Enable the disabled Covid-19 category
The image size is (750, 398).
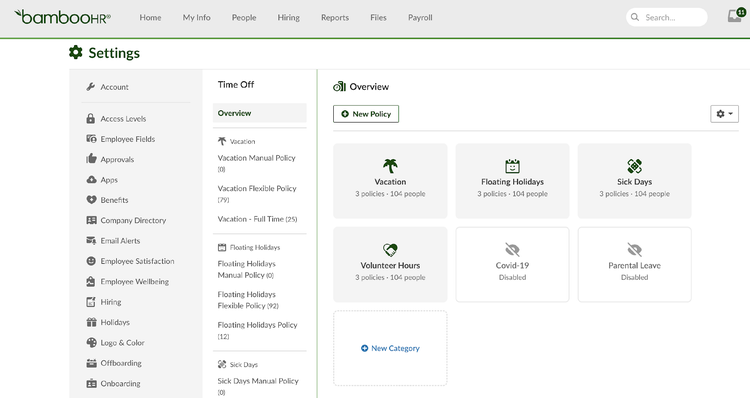pyautogui.click(x=512, y=265)
